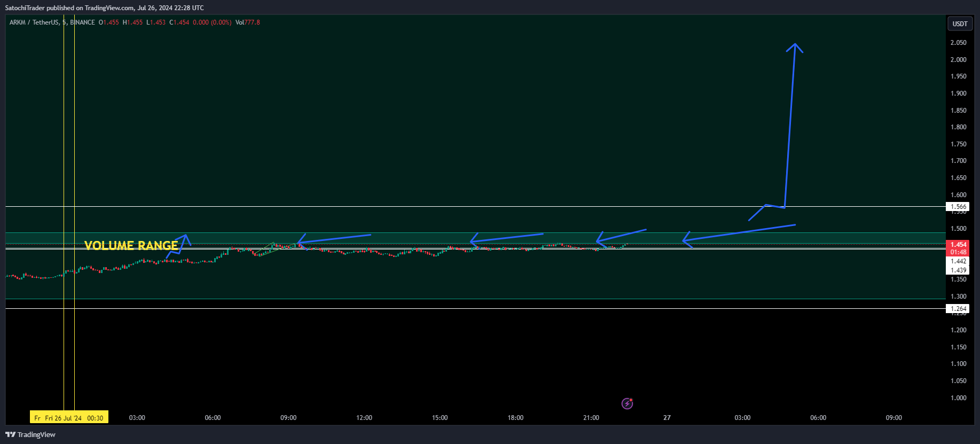Click the 1.600 price axis label
980x444 pixels.
click(x=958, y=195)
